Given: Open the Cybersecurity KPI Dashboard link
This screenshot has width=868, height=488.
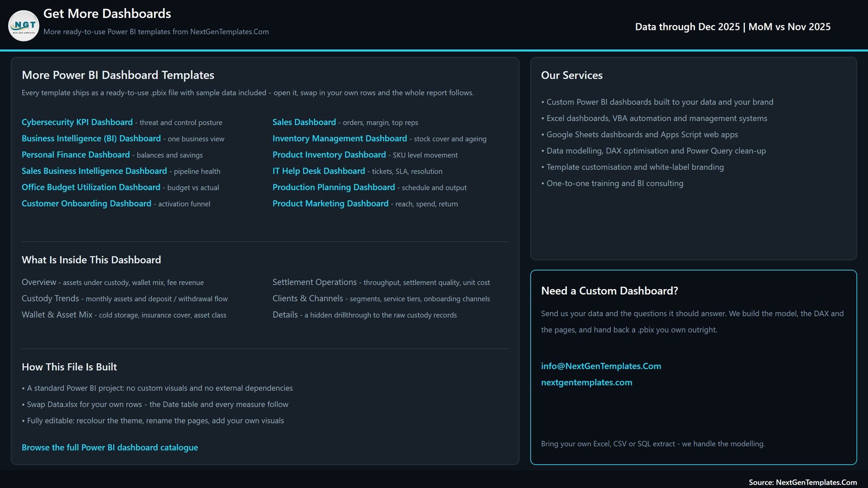Looking at the screenshot, I should click(77, 123).
